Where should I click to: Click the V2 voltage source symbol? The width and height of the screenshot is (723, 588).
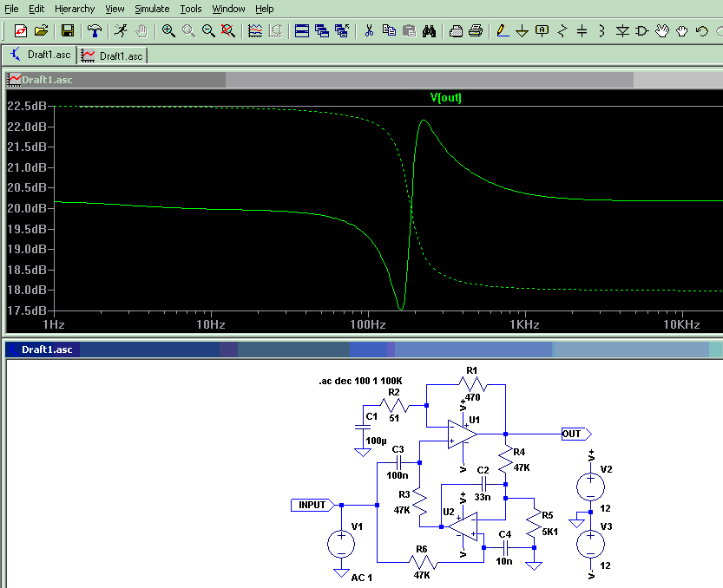591,487
